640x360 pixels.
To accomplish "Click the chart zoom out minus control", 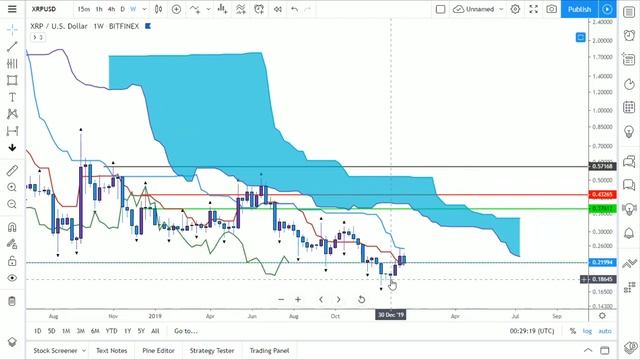I will pos(281,299).
